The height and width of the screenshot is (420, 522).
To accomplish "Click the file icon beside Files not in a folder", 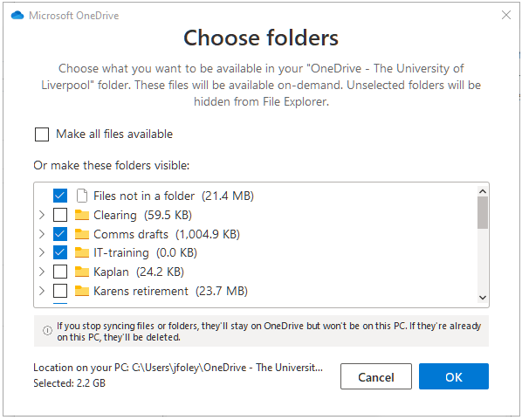I will (x=82, y=196).
